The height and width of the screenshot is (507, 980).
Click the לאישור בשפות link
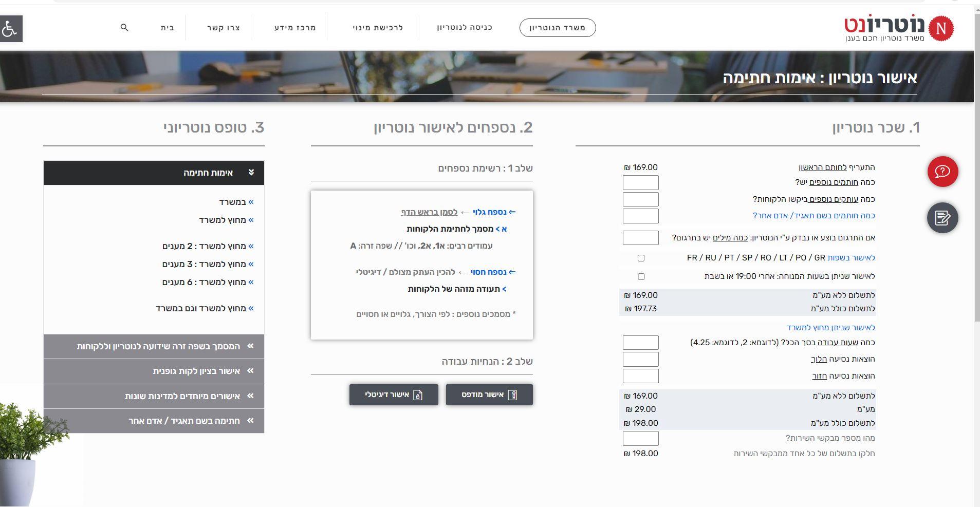(x=851, y=258)
